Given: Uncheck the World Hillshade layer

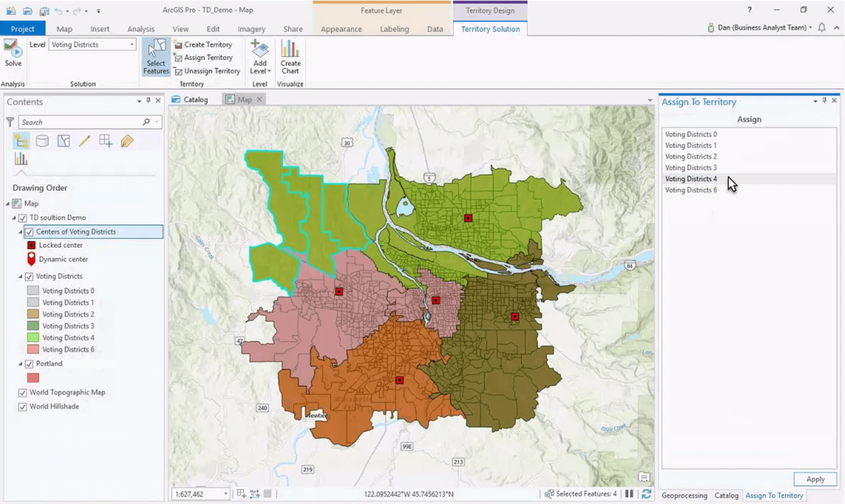Looking at the screenshot, I should [22, 406].
